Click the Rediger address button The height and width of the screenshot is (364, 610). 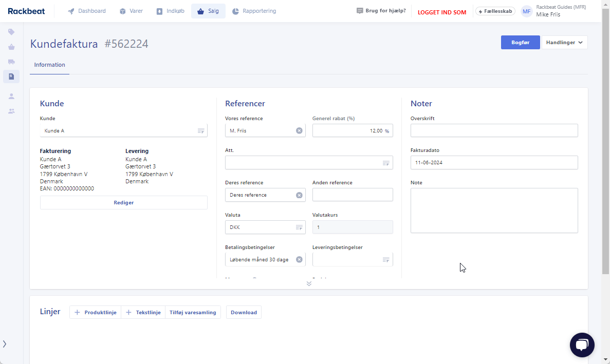123,203
